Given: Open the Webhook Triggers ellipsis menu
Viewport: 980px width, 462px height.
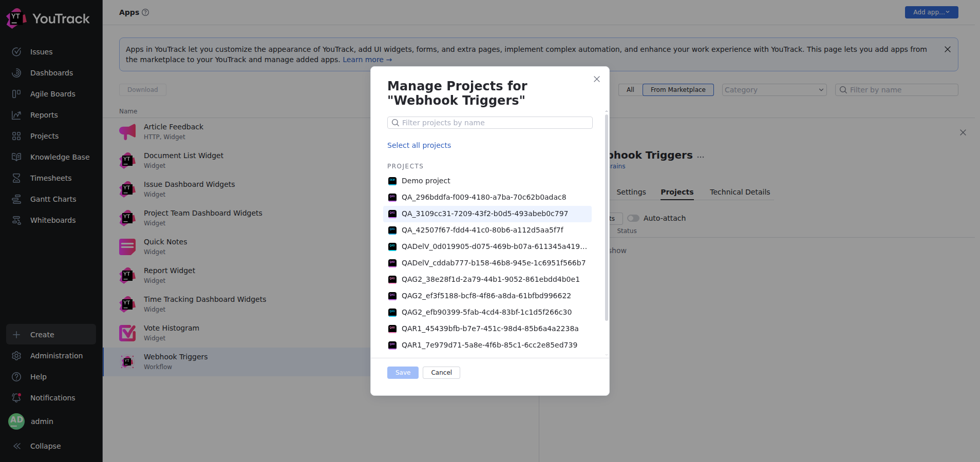Looking at the screenshot, I should (x=701, y=156).
